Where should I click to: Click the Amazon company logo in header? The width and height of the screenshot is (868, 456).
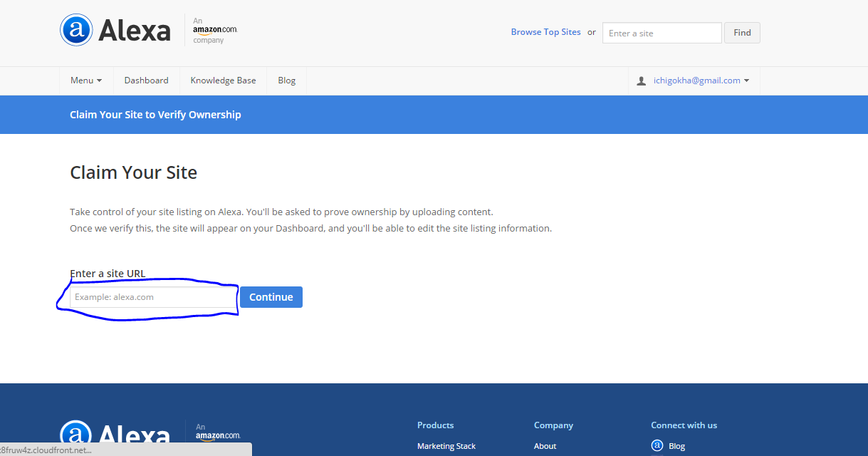pos(214,31)
